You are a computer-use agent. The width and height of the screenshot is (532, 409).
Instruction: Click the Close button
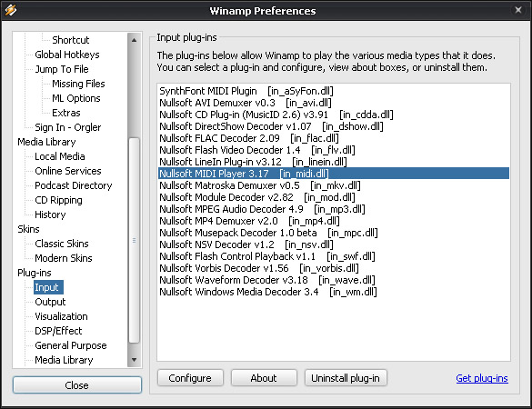coord(77,385)
